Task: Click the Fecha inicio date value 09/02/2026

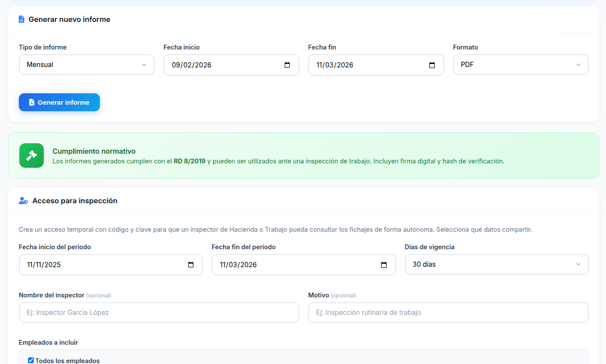Action: [x=191, y=65]
